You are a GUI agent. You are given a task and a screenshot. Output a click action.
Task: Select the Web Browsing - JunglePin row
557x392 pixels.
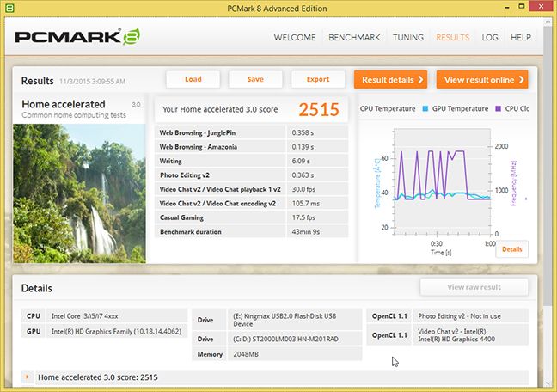[252, 132]
